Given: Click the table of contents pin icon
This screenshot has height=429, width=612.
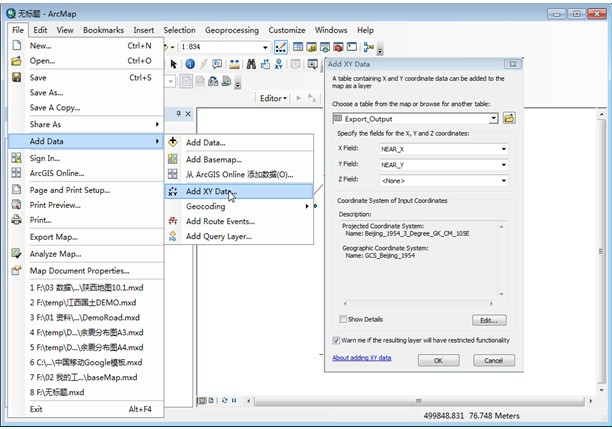Looking at the screenshot, I should [x=178, y=114].
